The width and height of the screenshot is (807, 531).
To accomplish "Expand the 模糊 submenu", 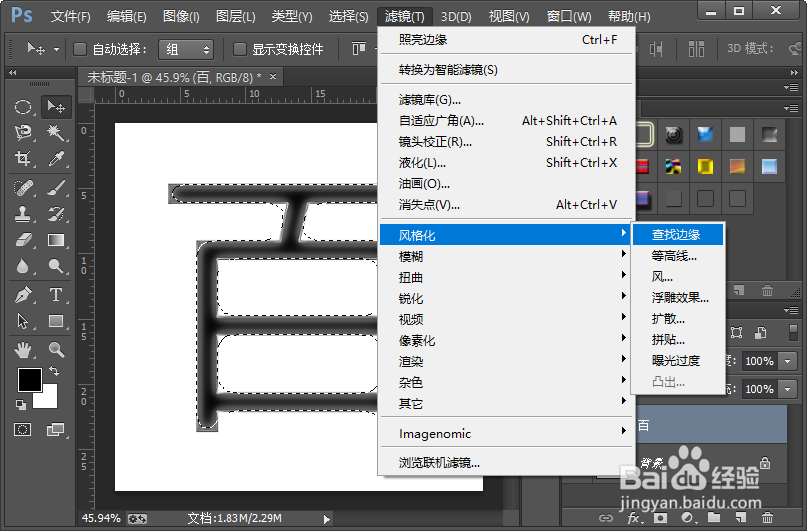I will pos(506,256).
